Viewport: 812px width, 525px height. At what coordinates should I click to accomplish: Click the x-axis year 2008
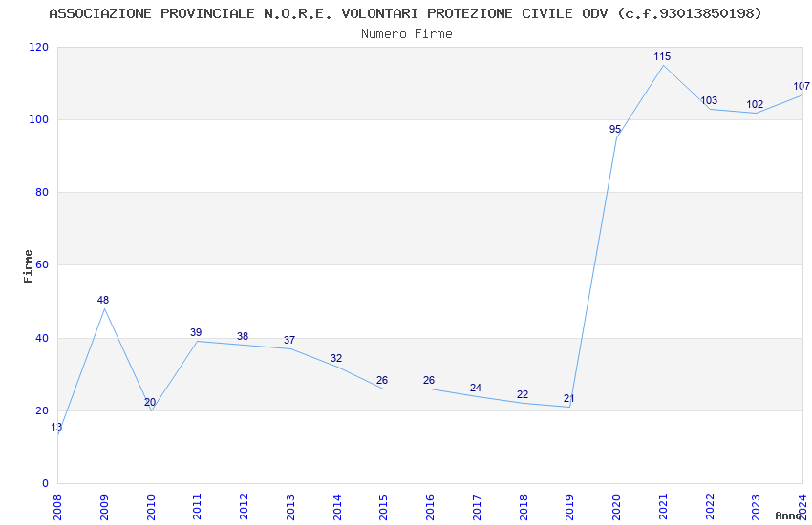[57, 507]
